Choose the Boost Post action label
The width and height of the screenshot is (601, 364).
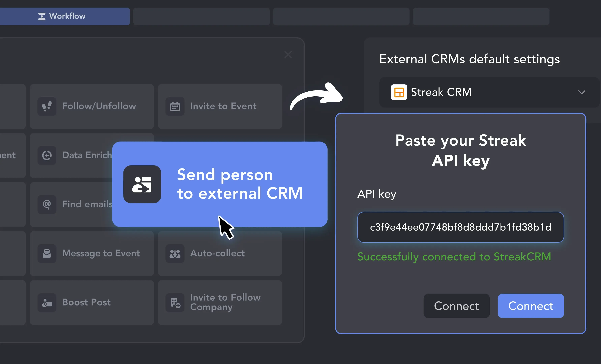click(x=86, y=302)
